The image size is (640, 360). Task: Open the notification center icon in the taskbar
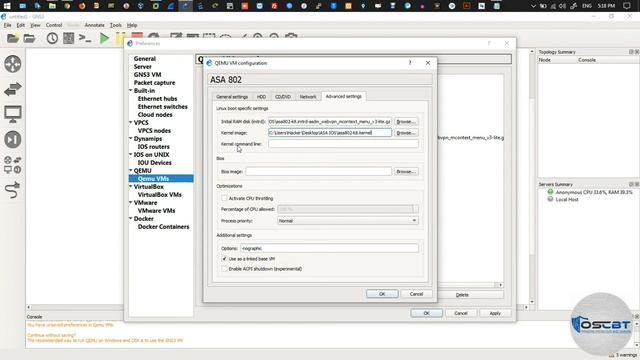627,6
